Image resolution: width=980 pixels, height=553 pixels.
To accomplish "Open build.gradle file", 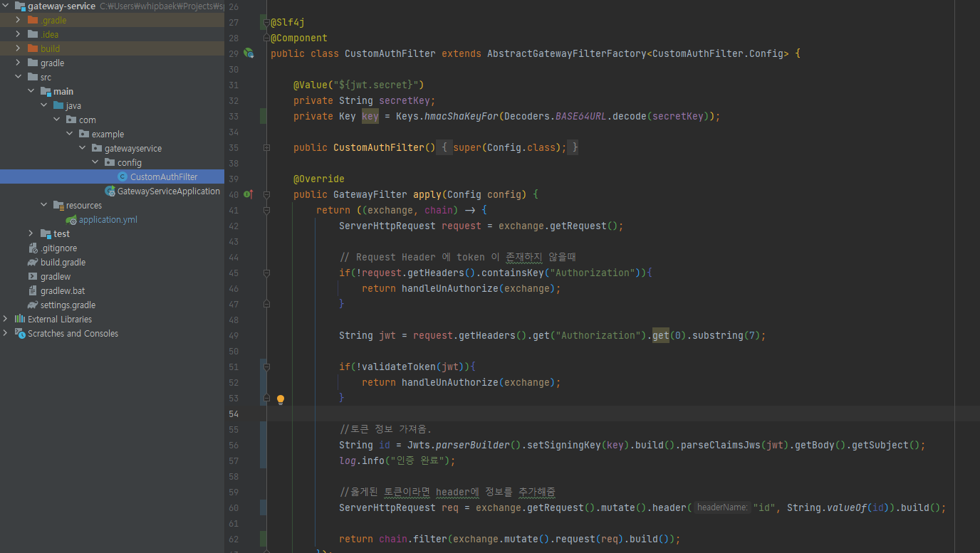I will tap(63, 262).
